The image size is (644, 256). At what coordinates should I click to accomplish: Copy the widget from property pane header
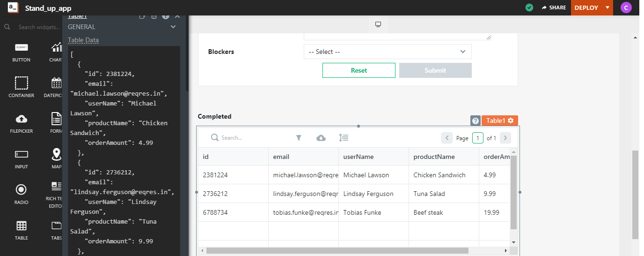[x=143, y=16]
